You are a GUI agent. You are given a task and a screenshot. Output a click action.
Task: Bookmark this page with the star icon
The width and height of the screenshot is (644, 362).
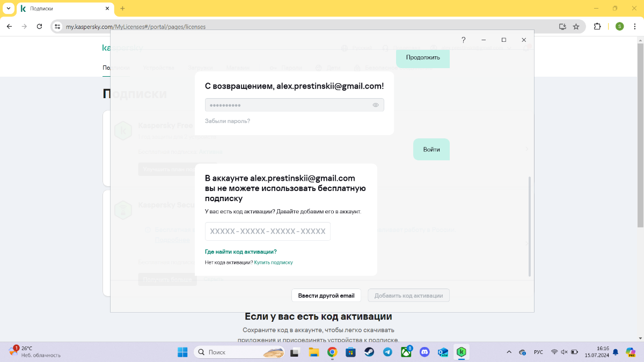[576, 26]
